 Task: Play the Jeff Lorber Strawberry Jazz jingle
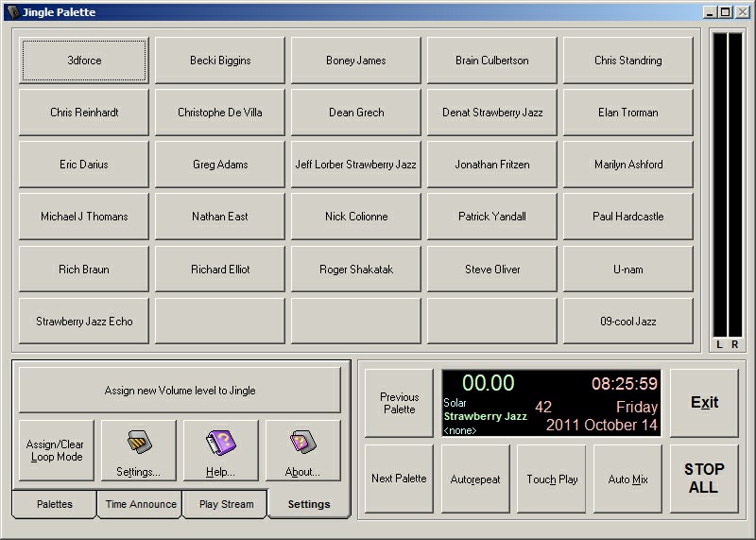point(356,165)
